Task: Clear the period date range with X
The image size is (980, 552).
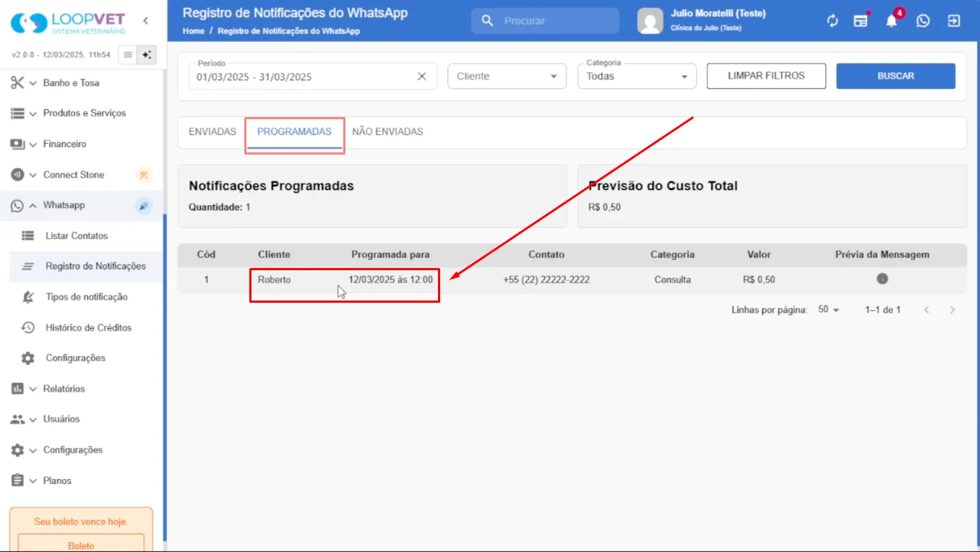Action: (x=422, y=77)
